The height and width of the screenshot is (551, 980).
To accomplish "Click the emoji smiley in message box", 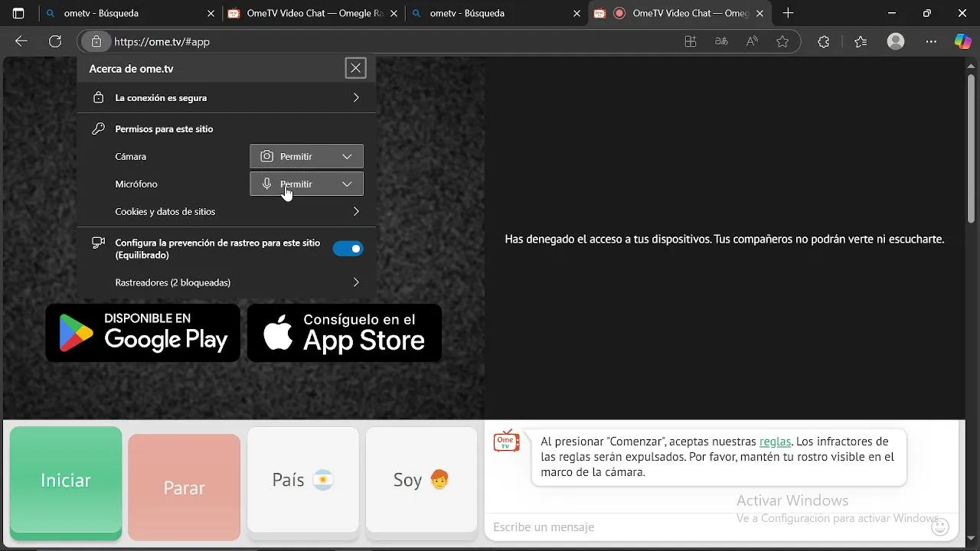I will [940, 527].
